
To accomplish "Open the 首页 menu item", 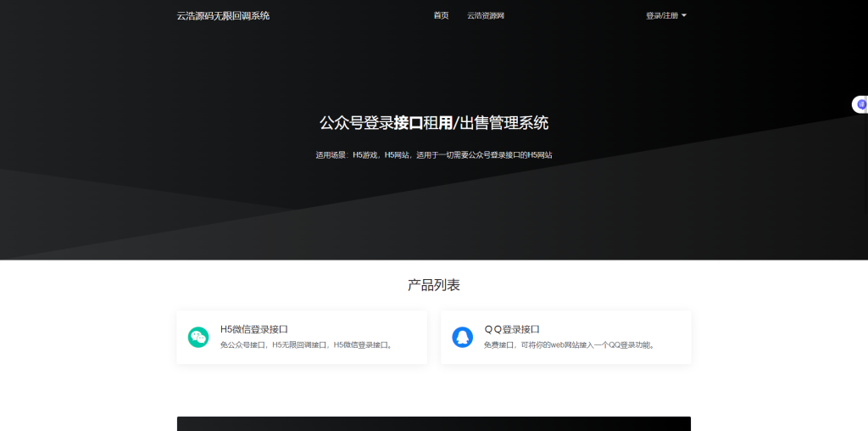I will (x=441, y=15).
